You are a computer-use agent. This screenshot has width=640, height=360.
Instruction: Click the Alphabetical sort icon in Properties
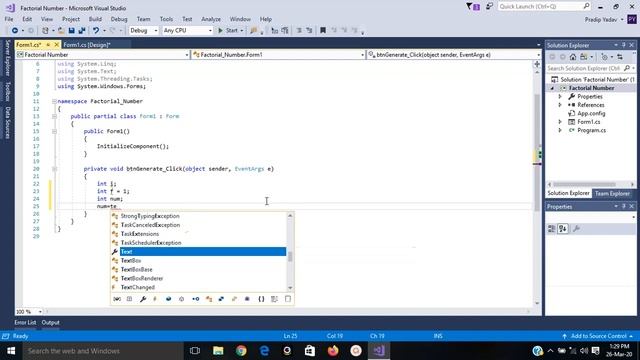pyautogui.click(x=563, y=229)
